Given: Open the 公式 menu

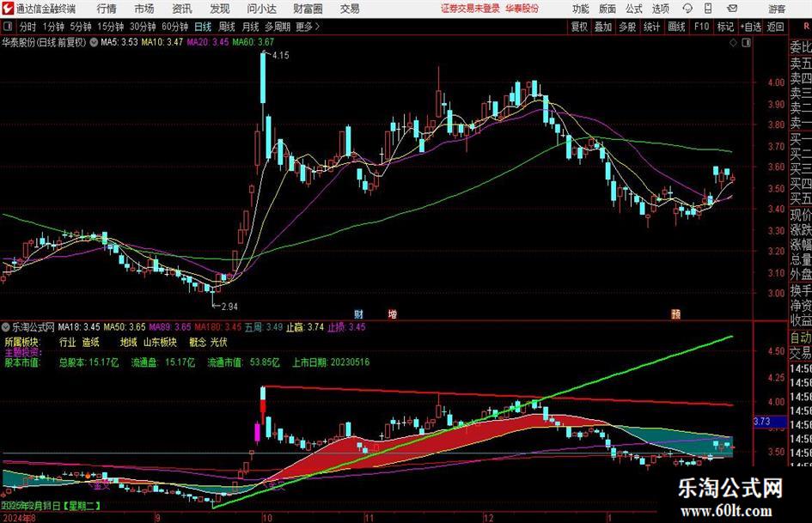Looking at the screenshot, I should click(634, 9).
